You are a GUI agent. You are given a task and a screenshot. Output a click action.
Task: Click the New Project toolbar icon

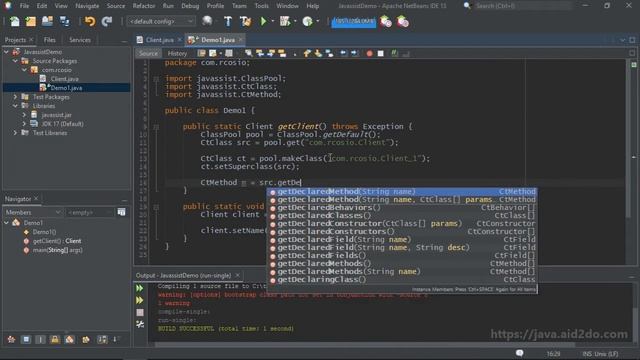coord(31,22)
